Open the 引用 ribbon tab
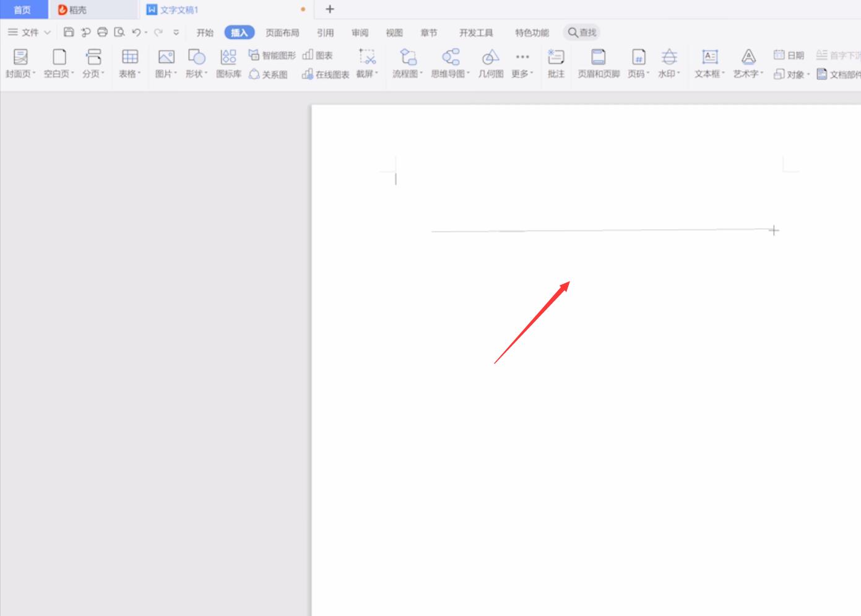Screen dimensions: 861x616 [325, 33]
